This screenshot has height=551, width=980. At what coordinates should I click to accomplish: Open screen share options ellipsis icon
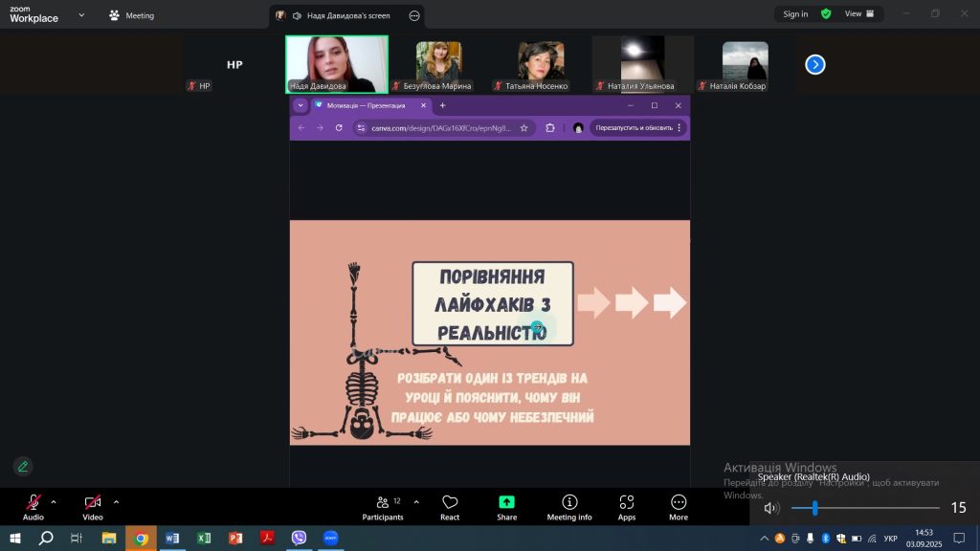pyautogui.click(x=414, y=15)
